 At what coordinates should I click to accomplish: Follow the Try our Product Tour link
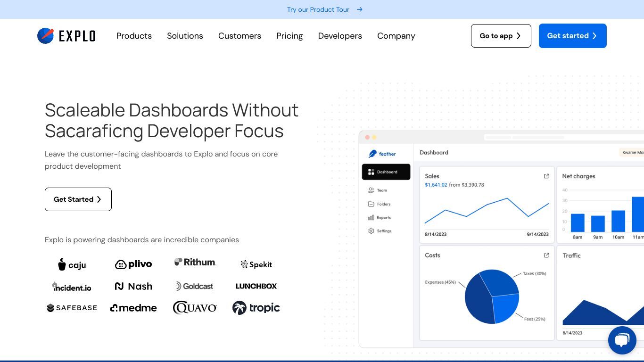tap(318, 9)
